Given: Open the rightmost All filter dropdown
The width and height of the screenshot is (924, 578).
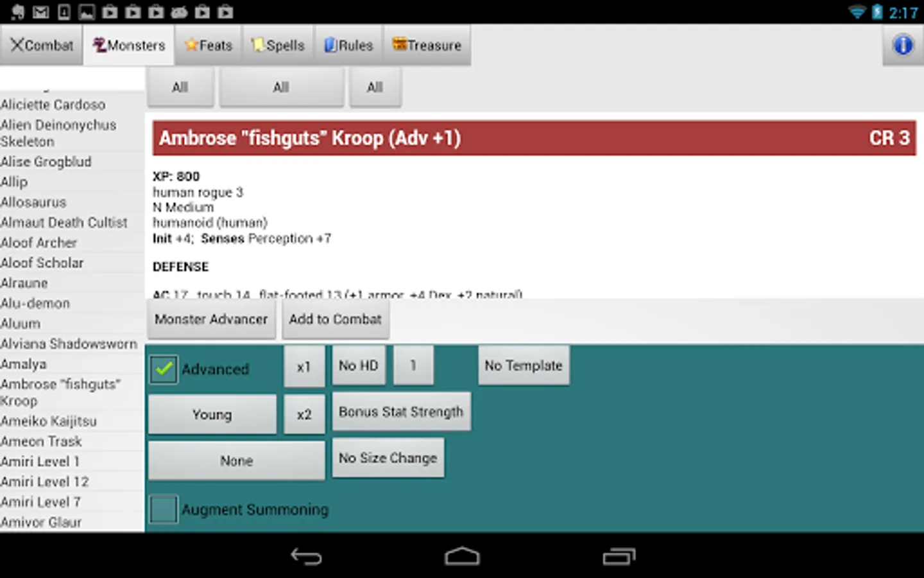Looking at the screenshot, I should click(x=375, y=87).
